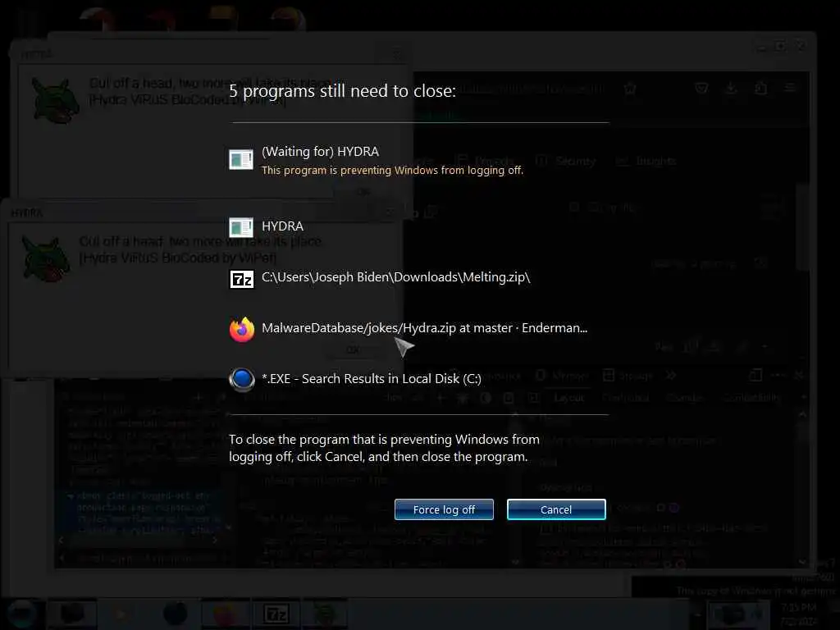Open the Firefox hamburger menu in background window
Image resolution: width=840 pixels, height=630 pixels.
[790, 88]
